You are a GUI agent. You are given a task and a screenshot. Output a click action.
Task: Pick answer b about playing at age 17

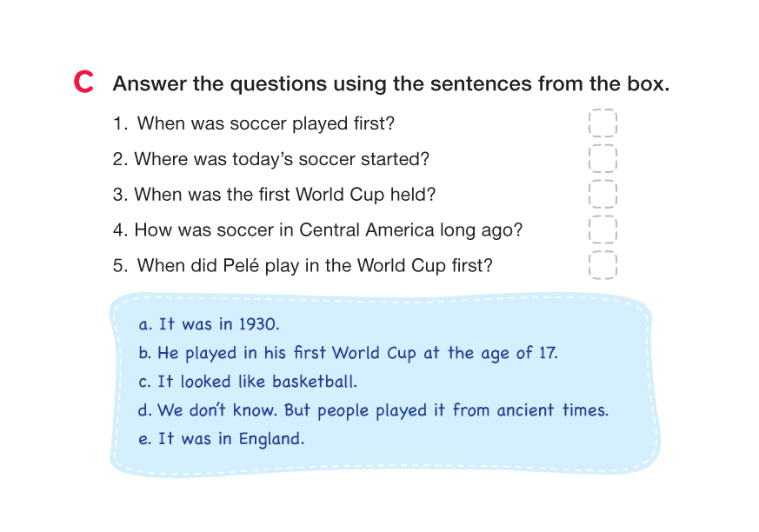click(348, 353)
